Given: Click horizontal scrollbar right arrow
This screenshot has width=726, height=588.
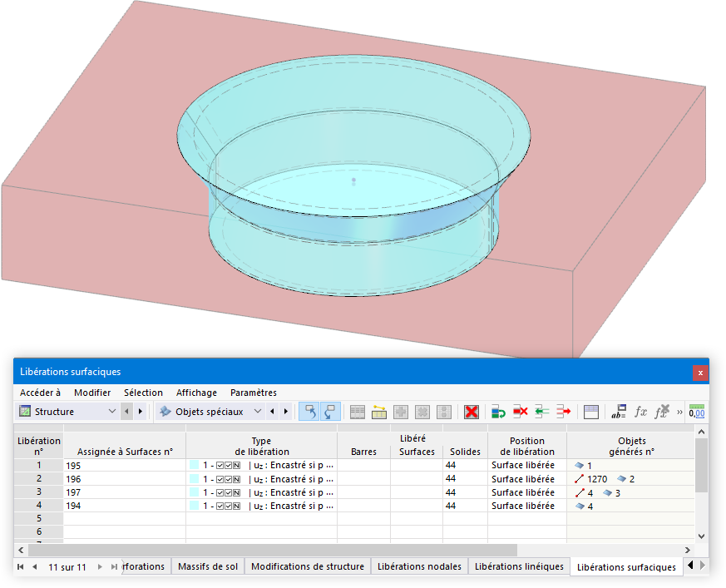Looking at the screenshot, I should coord(688,550).
